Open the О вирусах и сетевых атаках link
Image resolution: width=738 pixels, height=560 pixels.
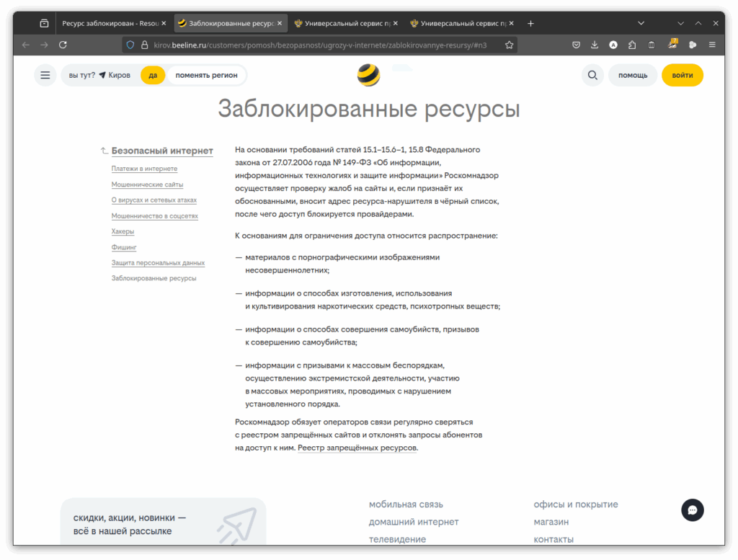[154, 200]
